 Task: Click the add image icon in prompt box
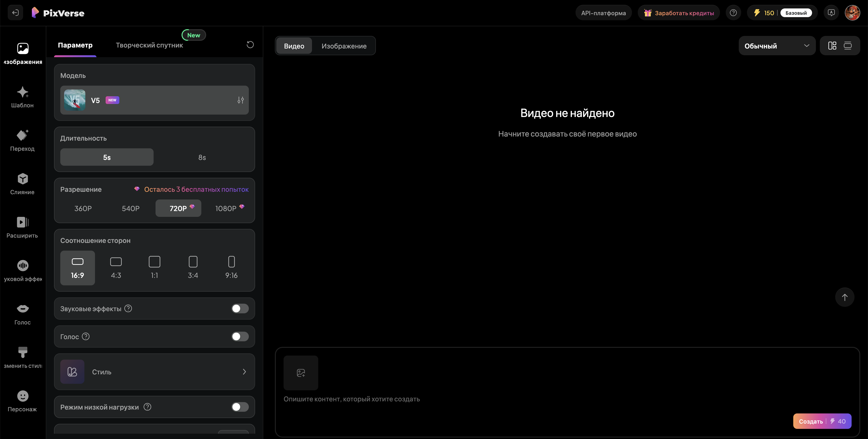pos(301,373)
